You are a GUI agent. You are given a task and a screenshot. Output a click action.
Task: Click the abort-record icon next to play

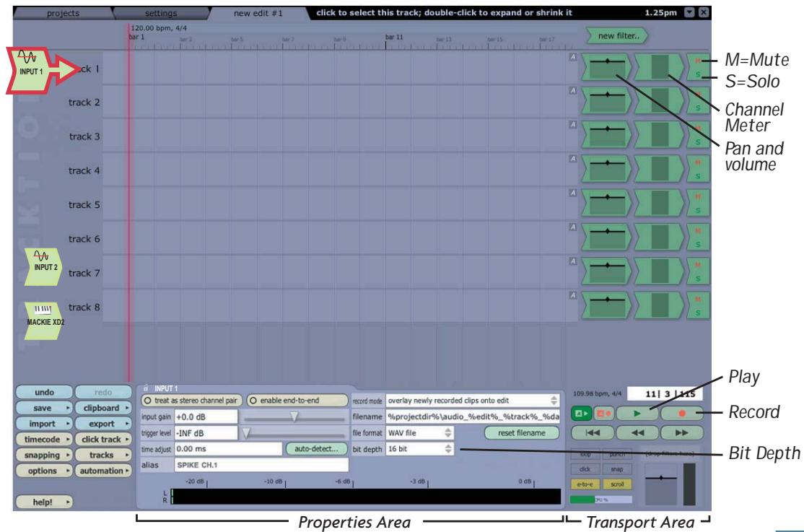point(604,413)
